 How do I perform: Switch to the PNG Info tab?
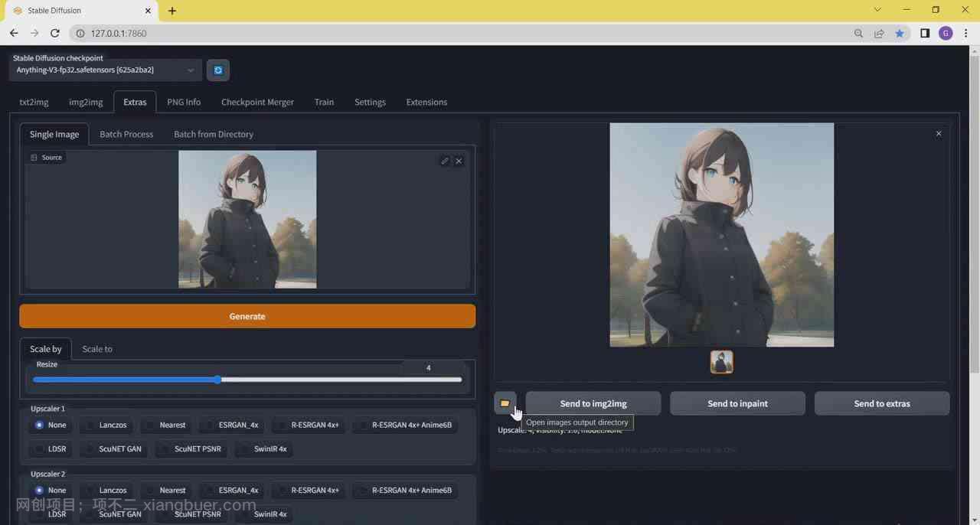(184, 102)
